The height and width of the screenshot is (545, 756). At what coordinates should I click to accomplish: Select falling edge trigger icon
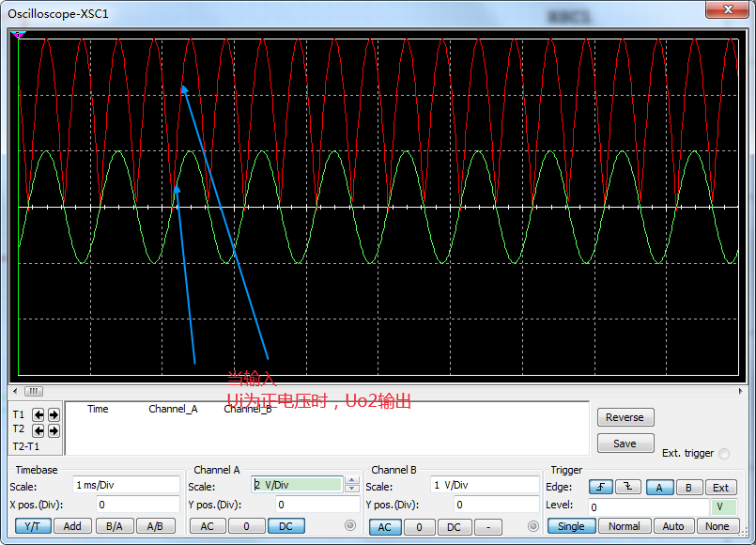pos(629,487)
